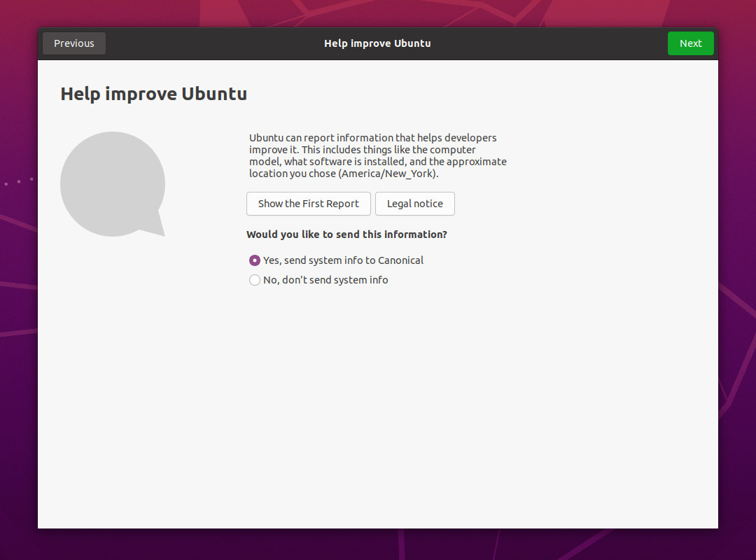View the Legal notice

414,204
